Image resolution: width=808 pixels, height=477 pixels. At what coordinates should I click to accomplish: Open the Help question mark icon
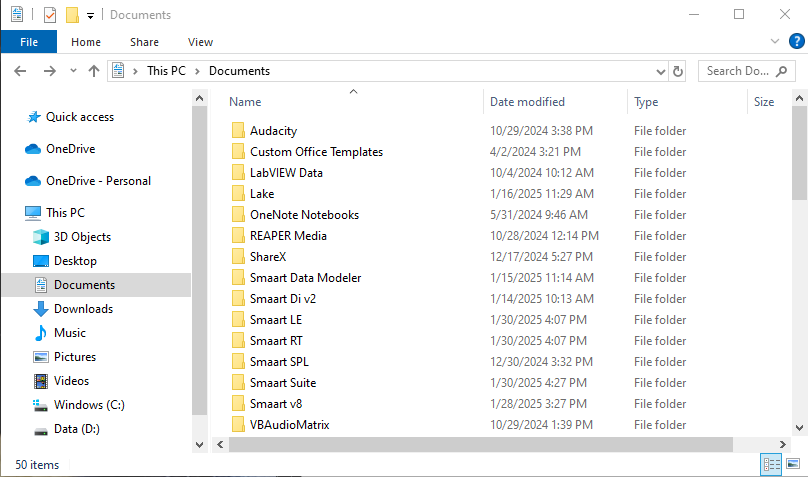tap(797, 41)
